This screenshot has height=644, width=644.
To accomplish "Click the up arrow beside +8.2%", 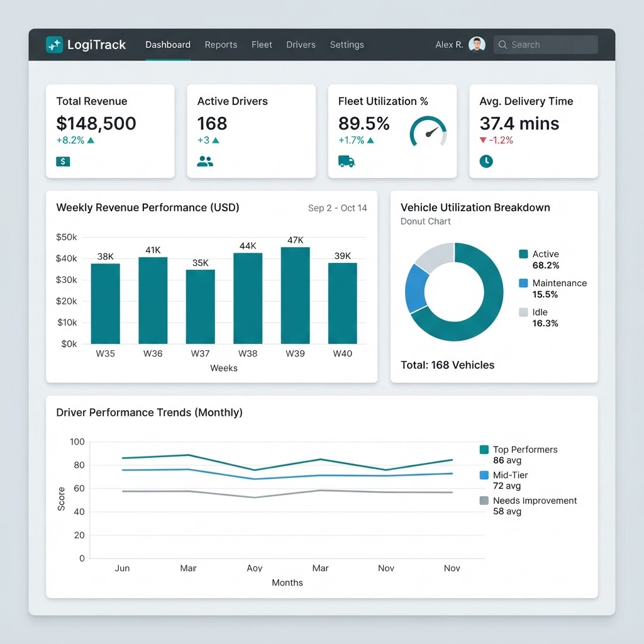I will (91, 140).
